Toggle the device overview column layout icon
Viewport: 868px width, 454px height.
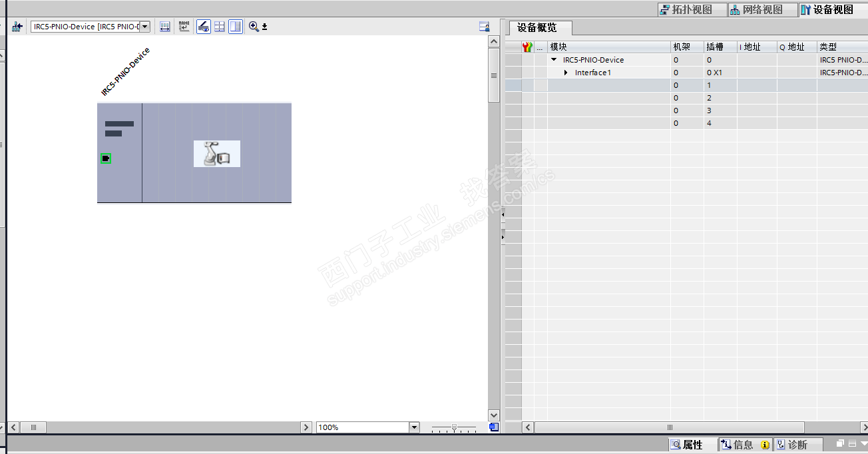pos(236,27)
